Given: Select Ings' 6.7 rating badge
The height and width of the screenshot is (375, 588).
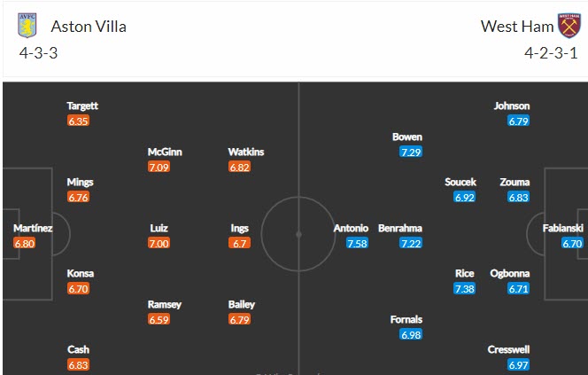Looking at the screenshot, I should coord(240,243).
